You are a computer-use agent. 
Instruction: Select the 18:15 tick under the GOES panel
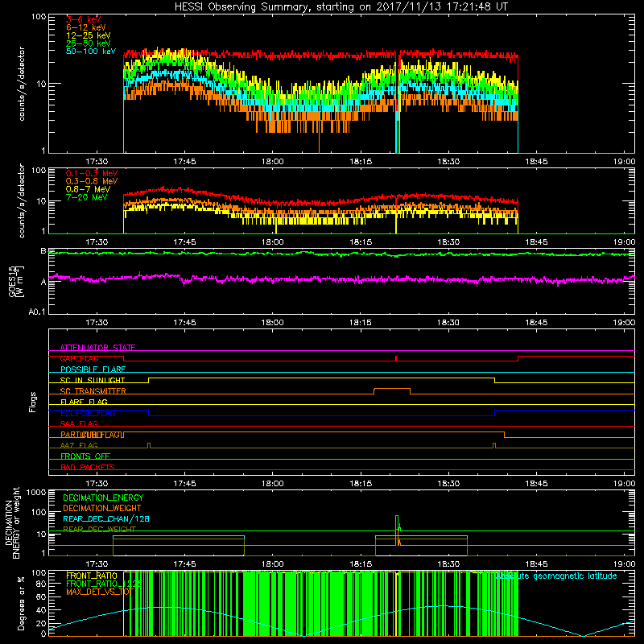[360, 323]
